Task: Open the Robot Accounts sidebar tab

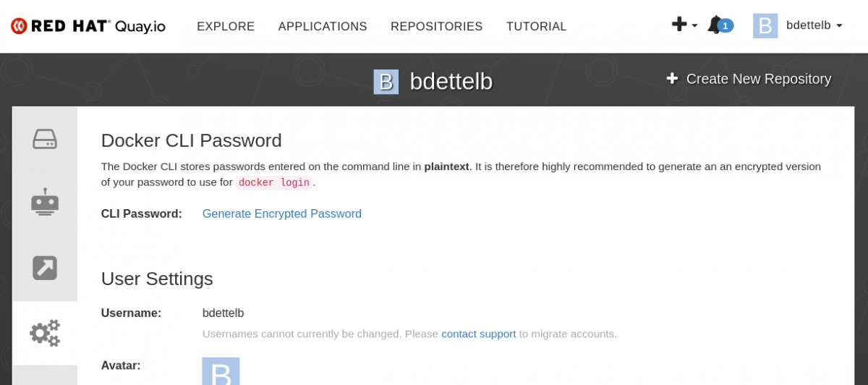Action: [45, 203]
